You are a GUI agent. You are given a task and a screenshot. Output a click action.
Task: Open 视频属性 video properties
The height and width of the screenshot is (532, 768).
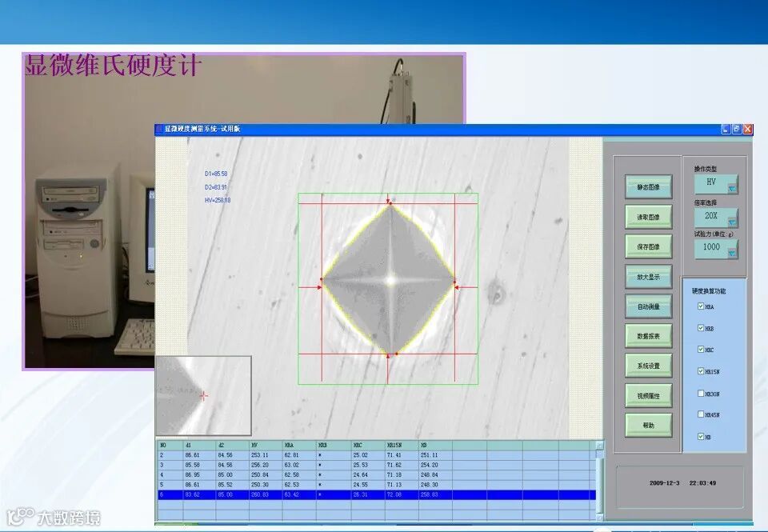pyautogui.click(x=648, y=395)
